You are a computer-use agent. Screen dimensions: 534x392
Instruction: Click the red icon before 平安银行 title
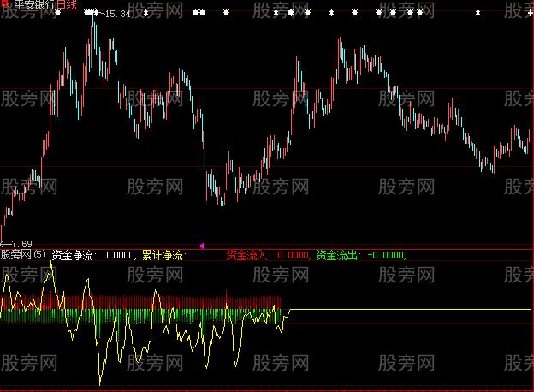pos(4,5)
